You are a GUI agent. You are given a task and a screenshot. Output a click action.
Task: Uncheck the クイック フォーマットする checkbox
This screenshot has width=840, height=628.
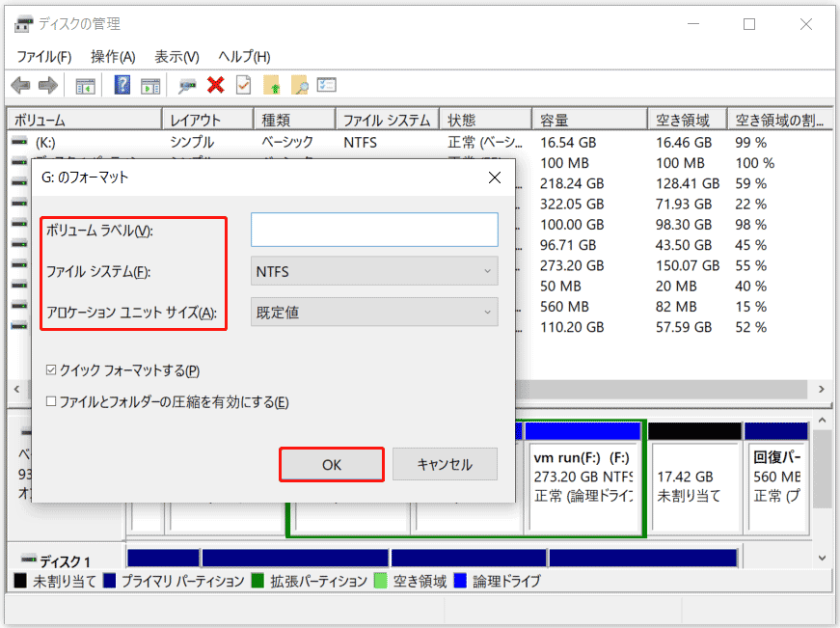pyautogui.click(x=52, y=370)
